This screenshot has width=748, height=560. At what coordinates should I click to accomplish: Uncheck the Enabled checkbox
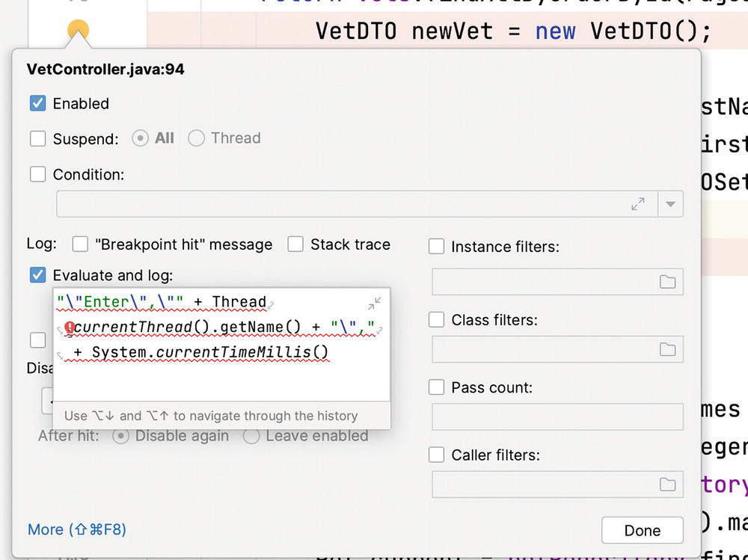[38, 104]
